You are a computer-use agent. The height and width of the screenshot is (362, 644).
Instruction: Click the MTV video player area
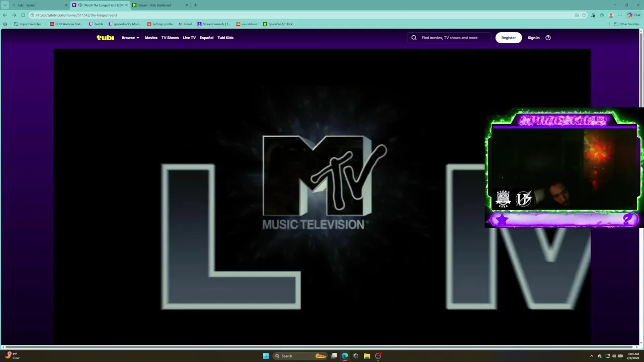322,196
